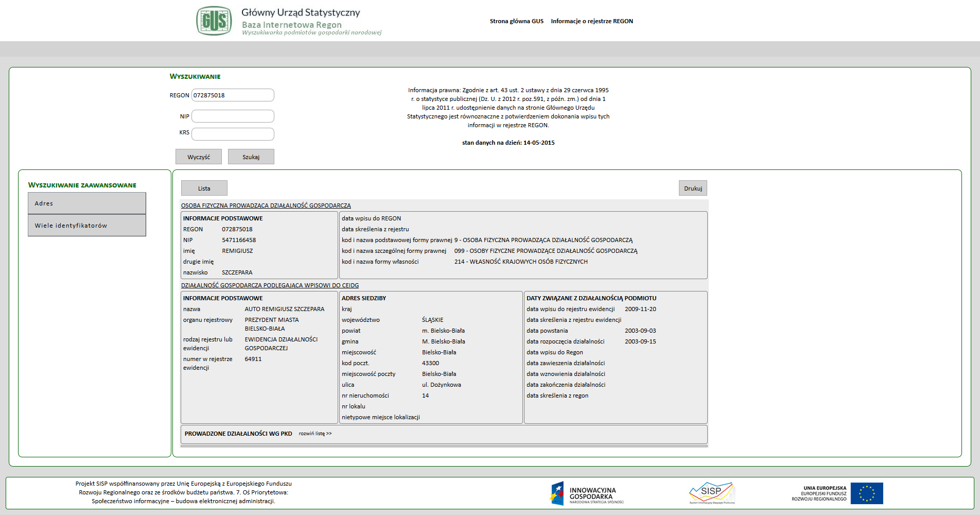Select street ul. Dożynkowa
The height and width of the screenshot is (515, 980).
coord(442,385)
